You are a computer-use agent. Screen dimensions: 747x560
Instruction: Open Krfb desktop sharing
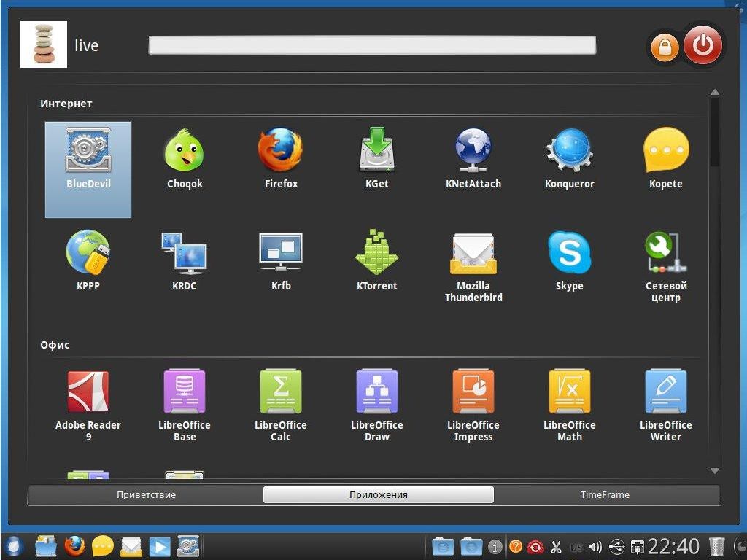[x=281, y=260]
